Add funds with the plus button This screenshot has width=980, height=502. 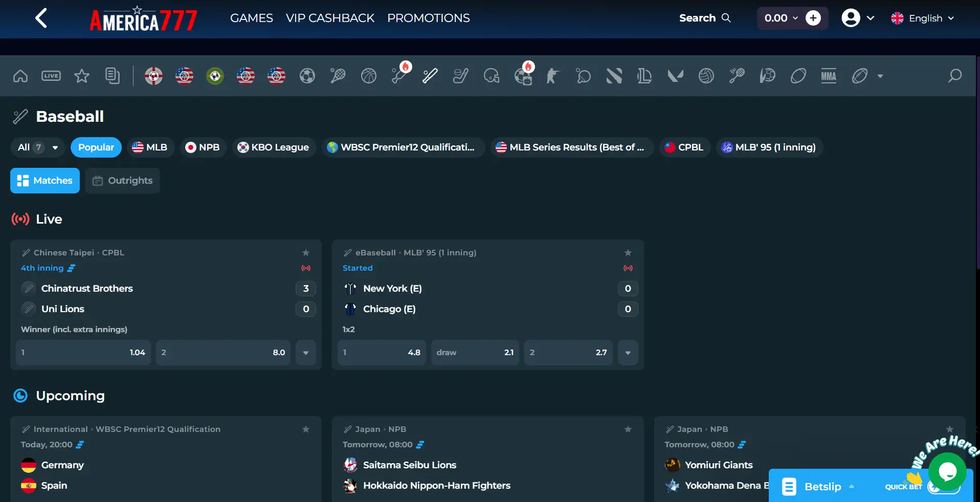pos(813,18)
